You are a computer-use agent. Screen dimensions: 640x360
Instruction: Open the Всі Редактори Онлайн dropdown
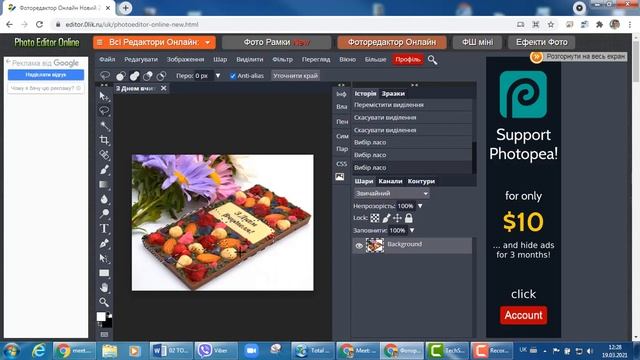154,42
